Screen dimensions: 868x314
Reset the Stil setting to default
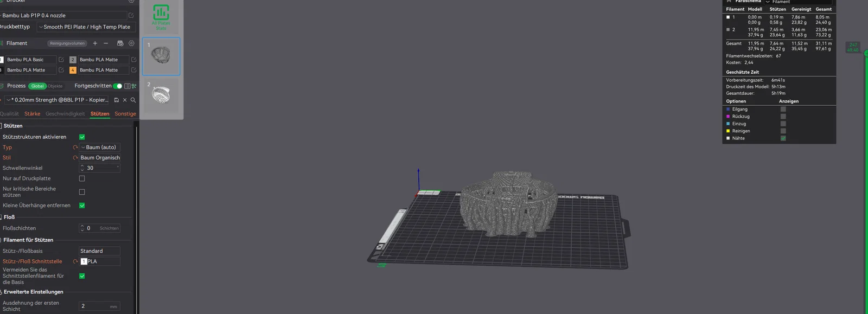click(75, 158)
